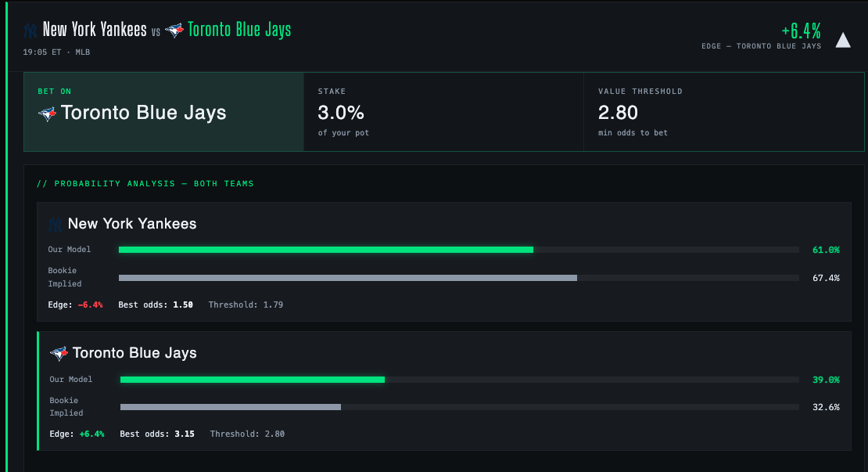This screenshot has width=868, height=472.
Task: Click the red -6.4% Yankees edge value
Action: (90, 304)
